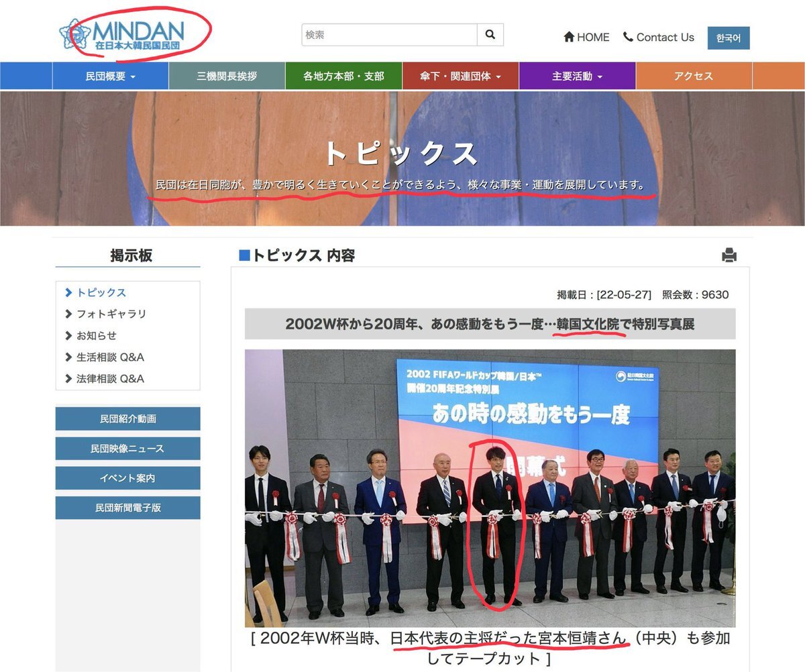Click the photo caption about 宮本恒靖さん
Image resolution: width=805 pixels, height=672 pixels.
point(490,648)
